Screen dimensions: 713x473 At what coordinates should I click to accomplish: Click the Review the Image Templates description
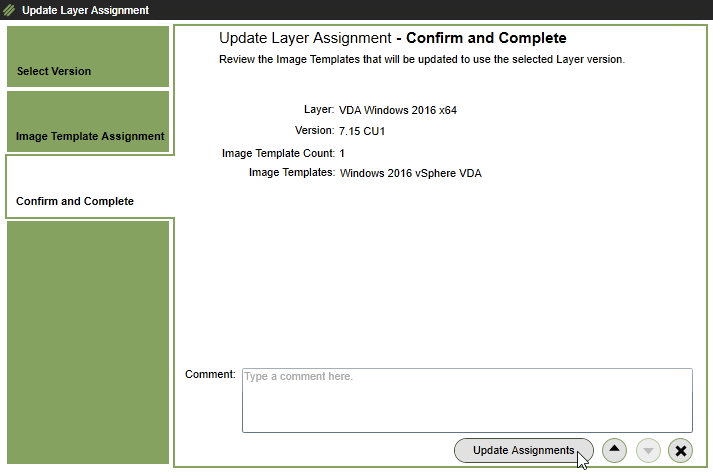coord(422,60)
